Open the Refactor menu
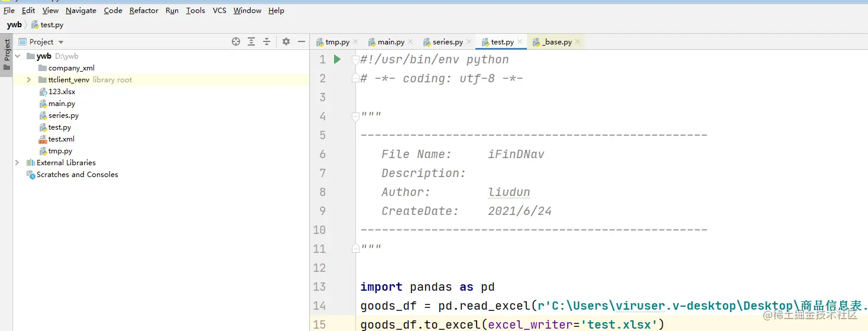The width and height of the screenshot is (868, 331). click(144, 11)
